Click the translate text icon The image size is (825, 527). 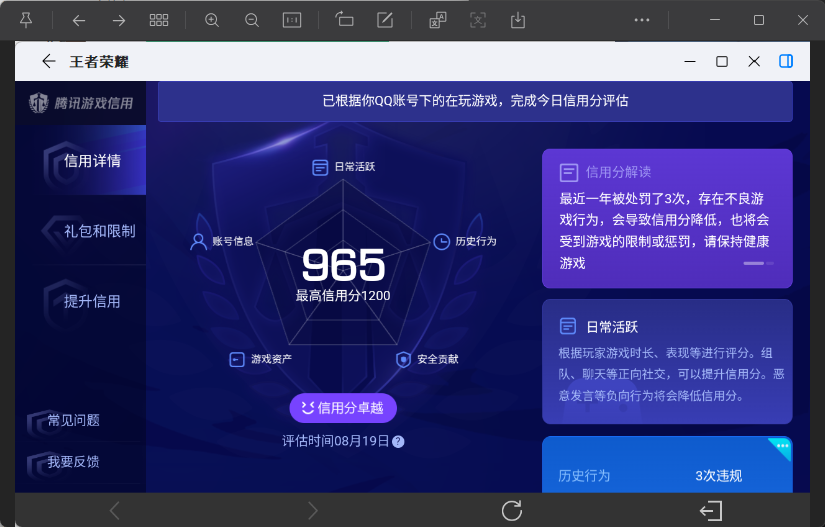tap(438, 21)
